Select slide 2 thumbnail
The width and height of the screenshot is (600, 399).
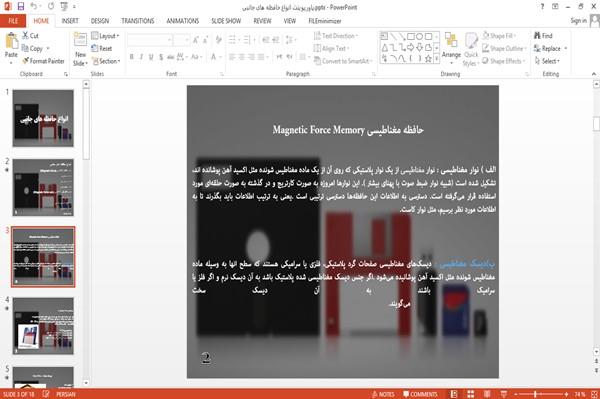(43, 187)
